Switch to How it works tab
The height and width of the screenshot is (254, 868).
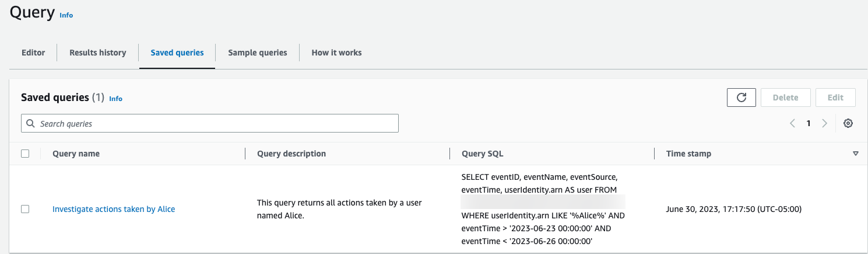[x=336, y=53]
